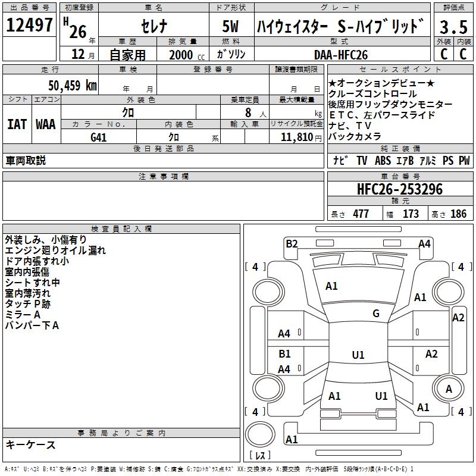Click G windshield mark on diagram
476x476 pixels.
tap(376, 314)
